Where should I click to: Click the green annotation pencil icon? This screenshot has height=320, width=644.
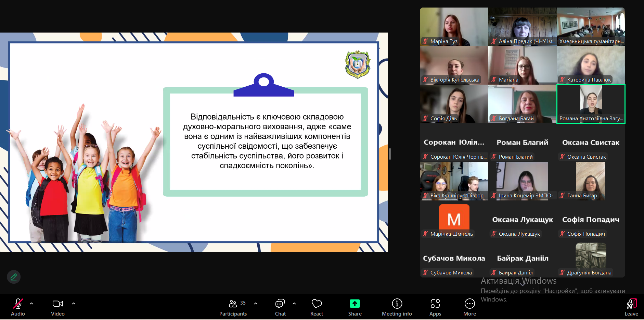14,277
